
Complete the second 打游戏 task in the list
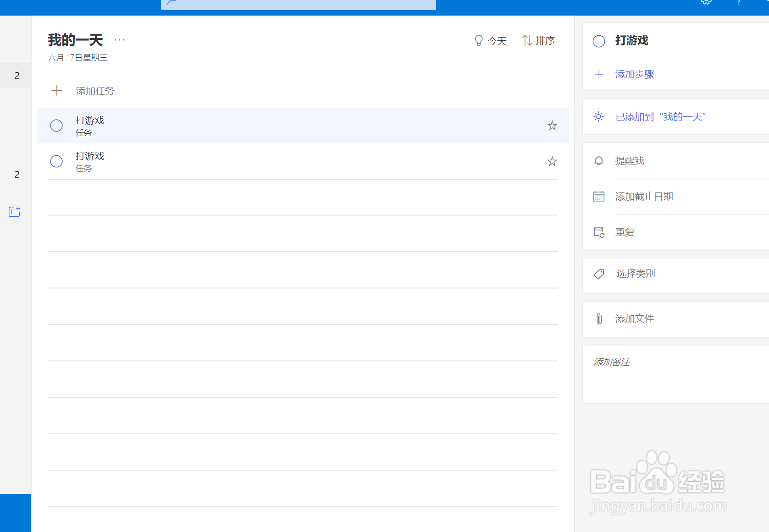click(56, 161)
